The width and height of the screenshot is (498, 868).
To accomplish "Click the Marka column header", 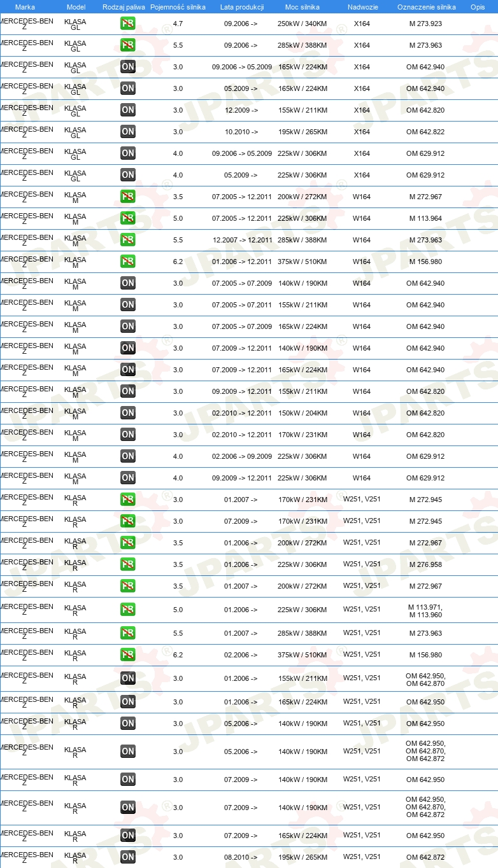I will pyautogui.click(x=25, y=7).
